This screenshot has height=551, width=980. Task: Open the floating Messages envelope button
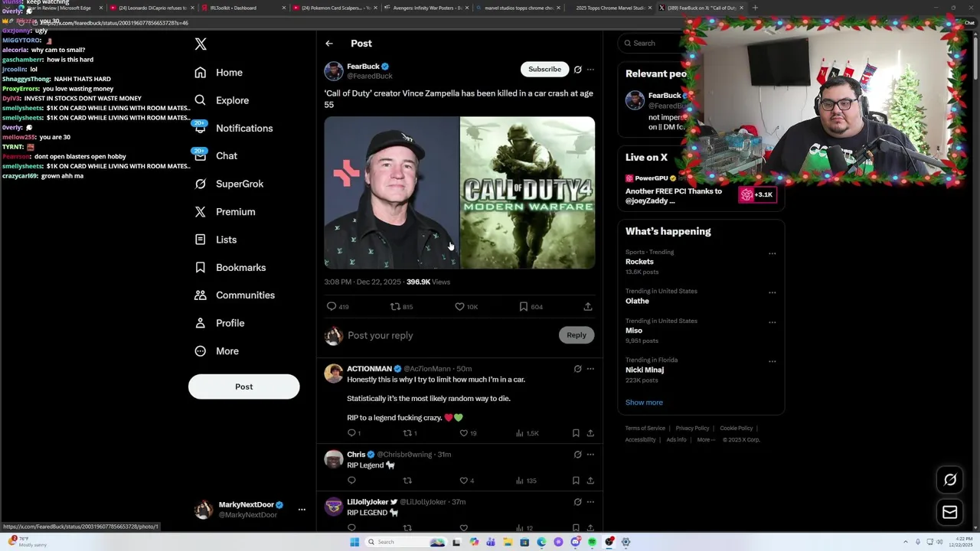click(950, 513)
